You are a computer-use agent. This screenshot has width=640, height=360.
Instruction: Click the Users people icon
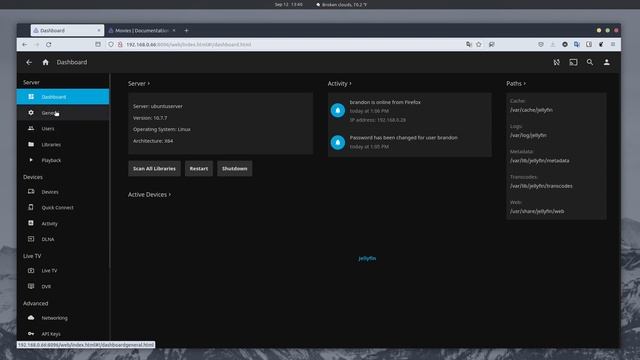31,128
